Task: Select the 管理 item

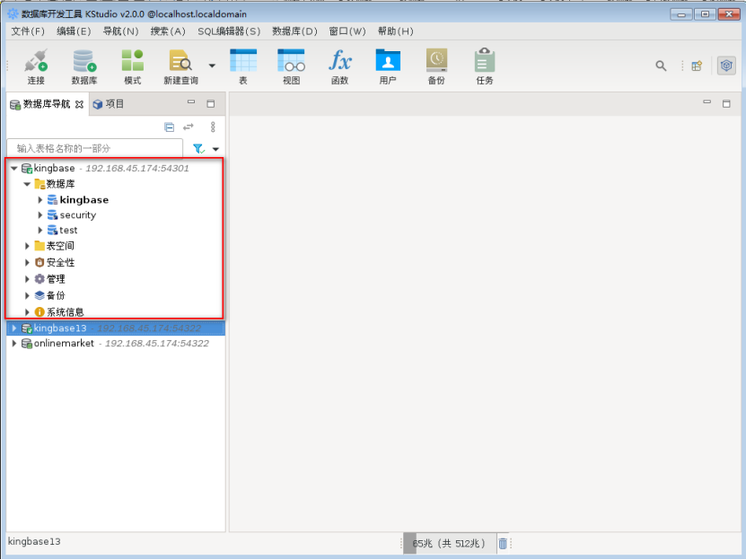Action: coord(50,279)
